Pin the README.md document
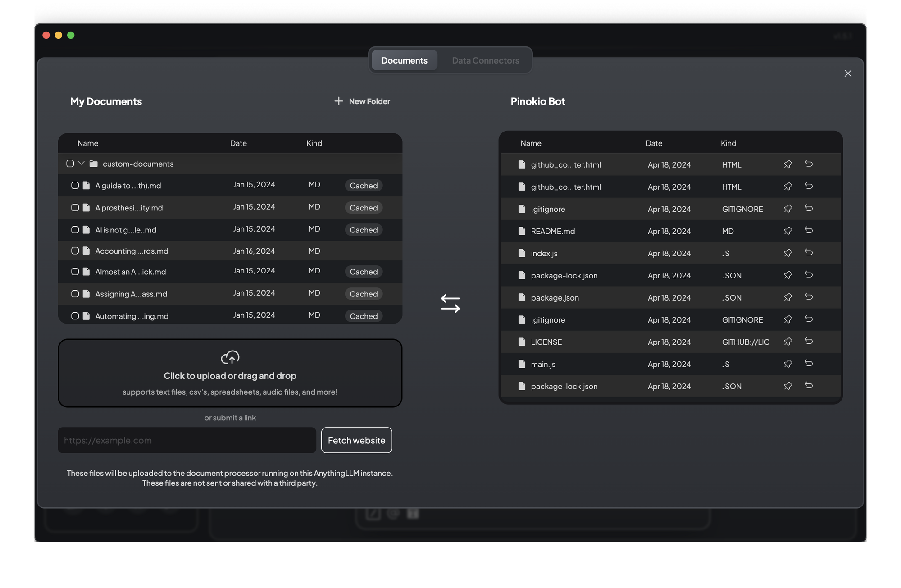 pos(787,231)
